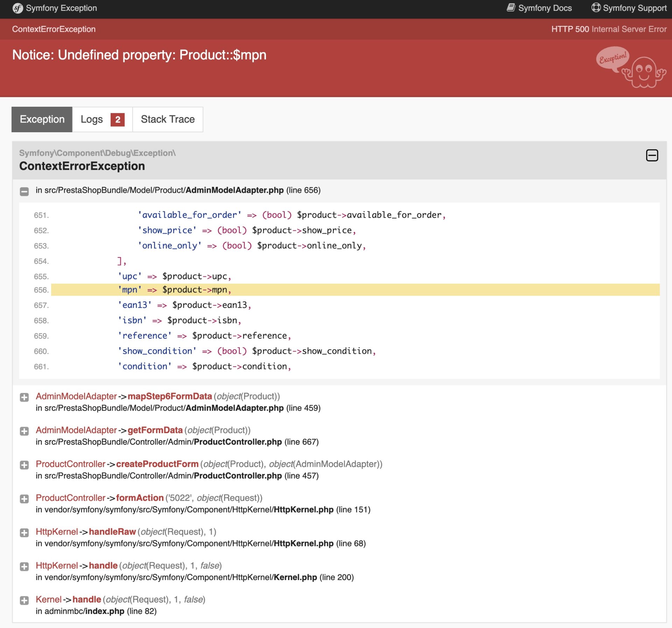Expand the createProductForm trace entry
The height and width of the screenshot is (628, 672).
(24, 465)
